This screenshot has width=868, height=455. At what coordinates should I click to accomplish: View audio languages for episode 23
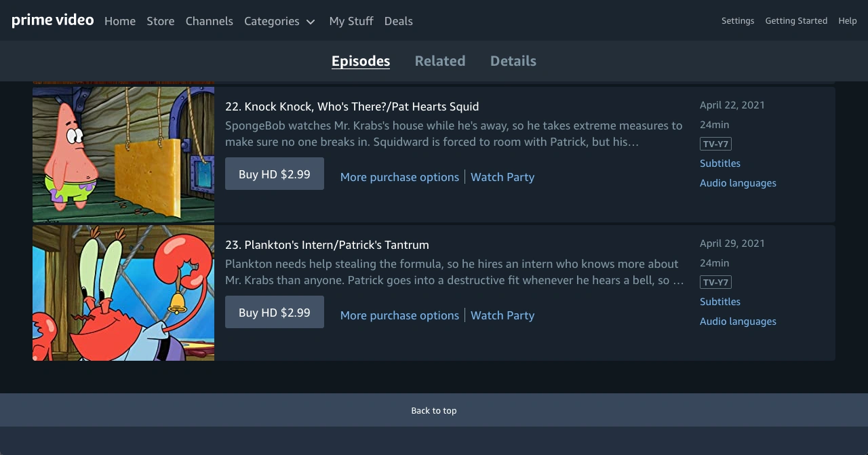click(738, 321)
